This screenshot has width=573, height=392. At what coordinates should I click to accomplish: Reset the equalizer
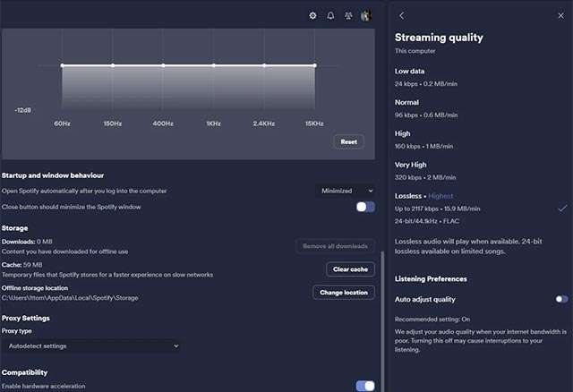coord(348,142)
